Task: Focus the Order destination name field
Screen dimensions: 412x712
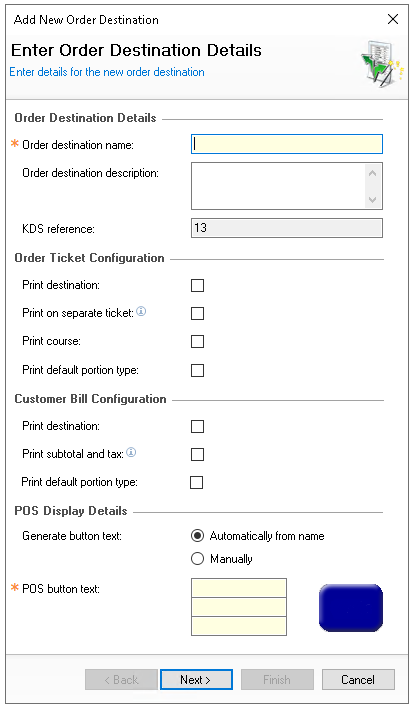Action: [287, 144]
